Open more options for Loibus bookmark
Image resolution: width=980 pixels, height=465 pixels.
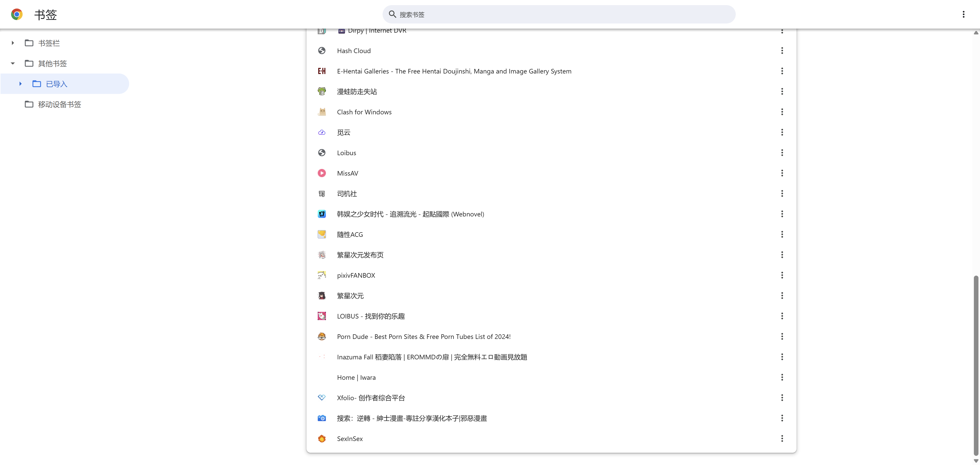(x=782, y=153)
